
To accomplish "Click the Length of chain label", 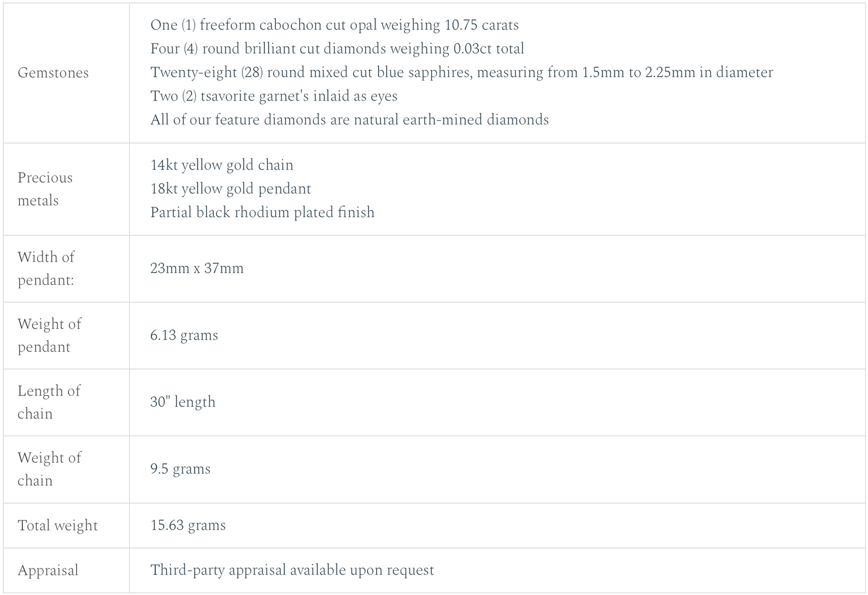I will click(48, 402).
